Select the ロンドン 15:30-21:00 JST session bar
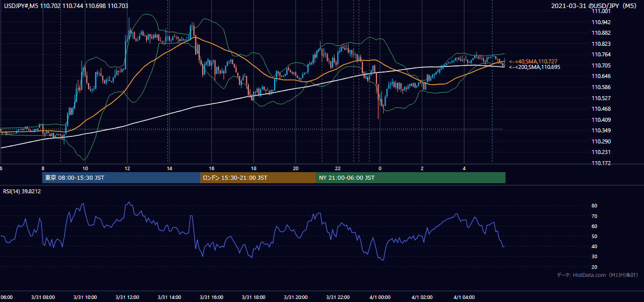This screenshot has height=302, width=644. 257,178
